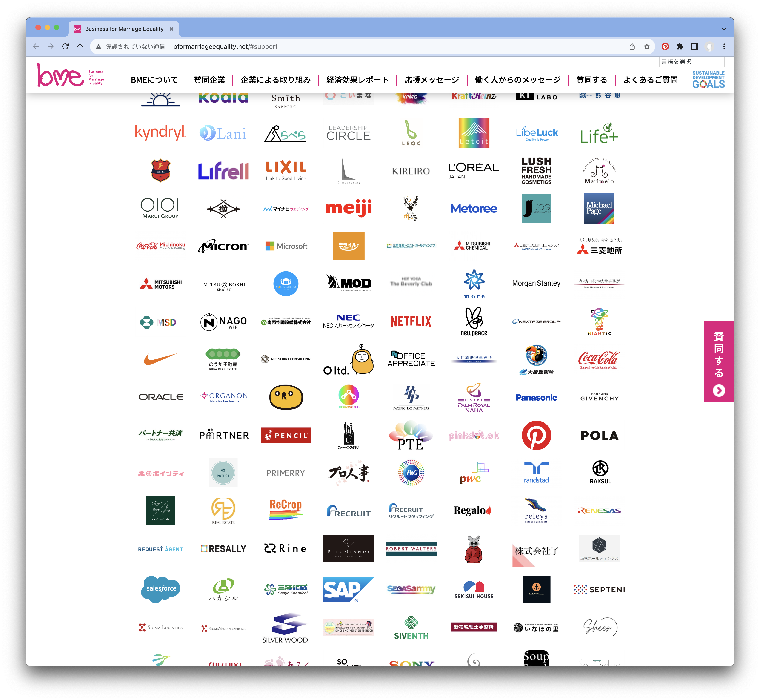Toggle the browser side panel

click(694, 47)
